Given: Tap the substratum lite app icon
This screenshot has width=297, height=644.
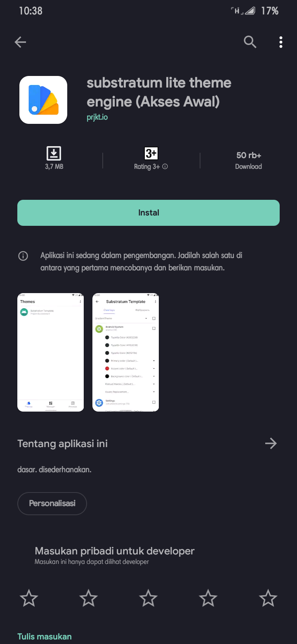Looking at the screenshot, I should click(43, 100).
